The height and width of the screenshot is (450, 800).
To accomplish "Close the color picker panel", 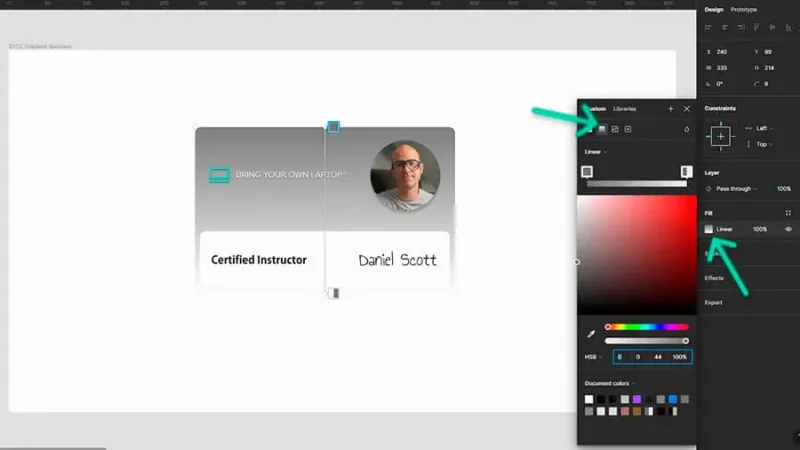I will point(686,108).
